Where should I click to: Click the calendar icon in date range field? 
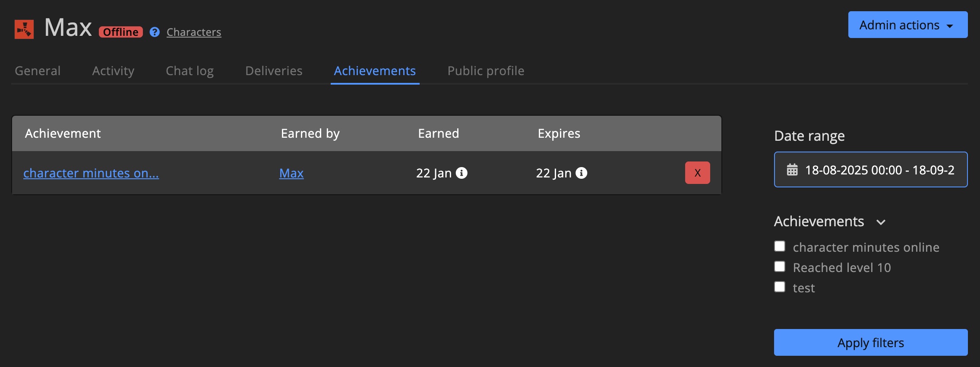point(792,170)
